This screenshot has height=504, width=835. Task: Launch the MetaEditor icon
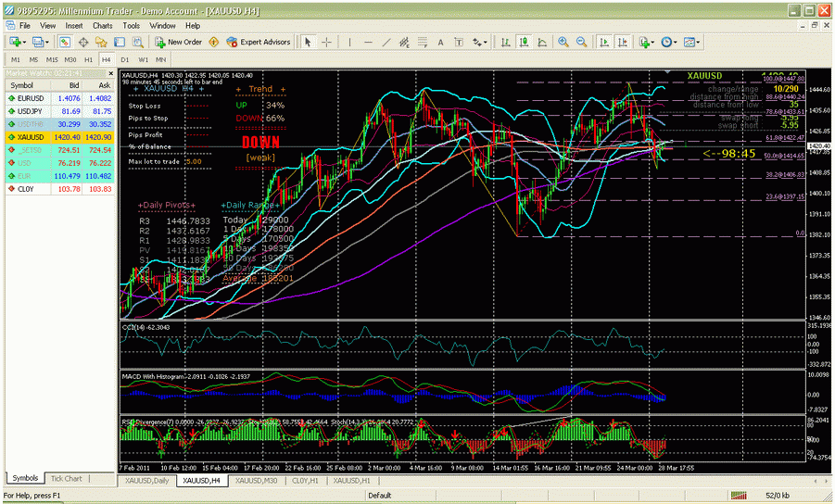coord(214,42)
